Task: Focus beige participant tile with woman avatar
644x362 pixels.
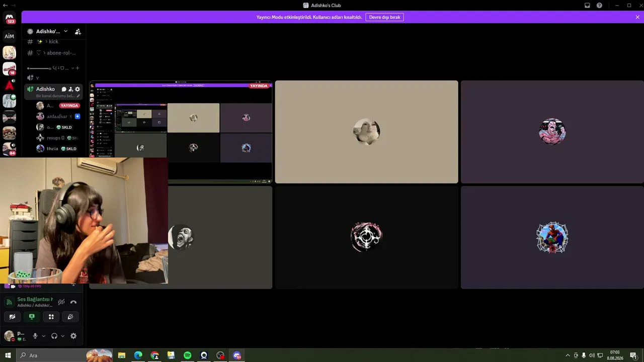Action: [366, 132]
